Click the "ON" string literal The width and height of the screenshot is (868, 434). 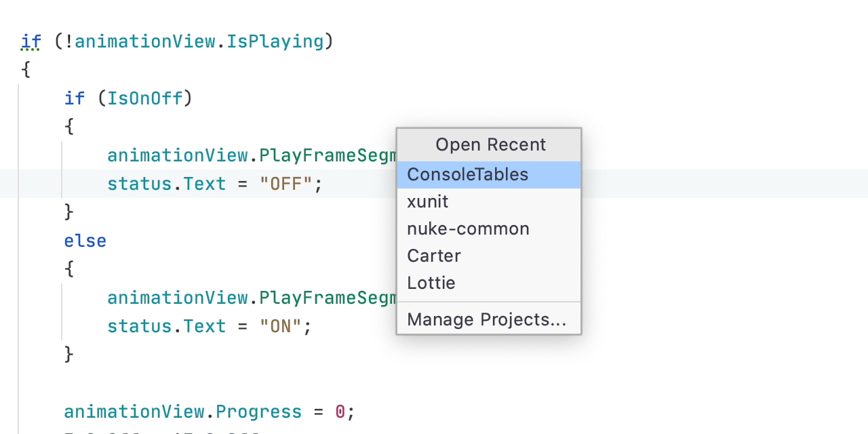[x=280, y=326]
